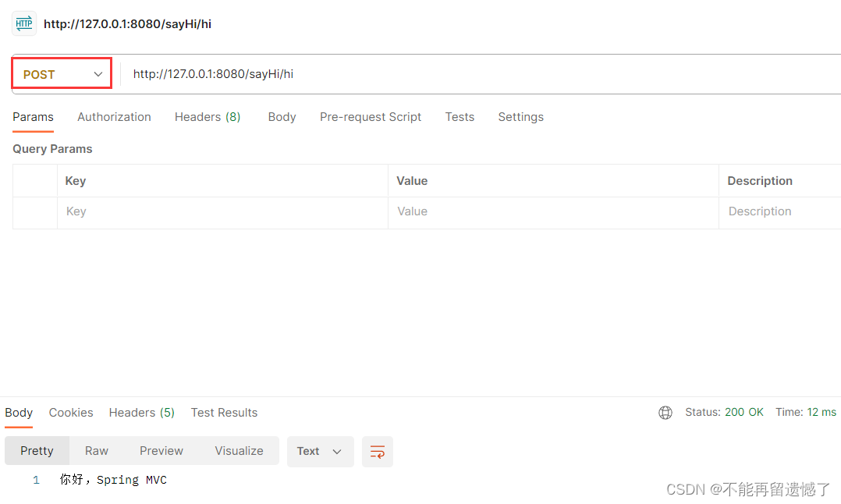Open the response Cookies tab
841x504 pixels.
71,413
